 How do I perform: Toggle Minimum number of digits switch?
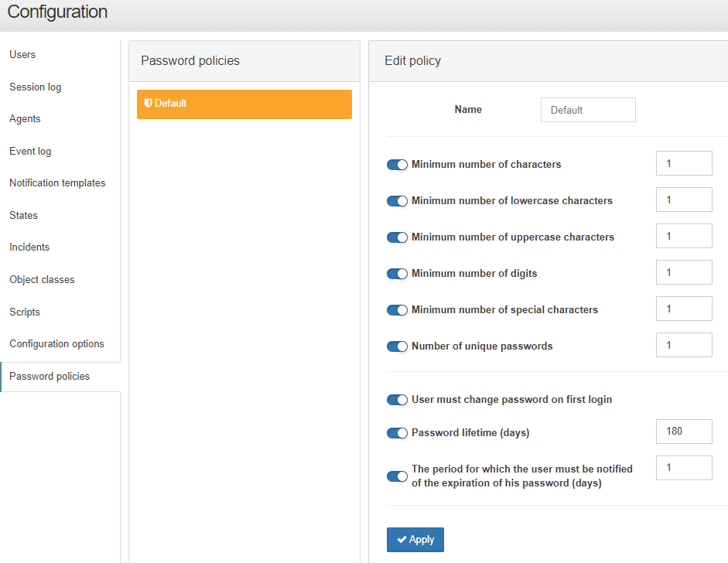click(x=397, y=273)
